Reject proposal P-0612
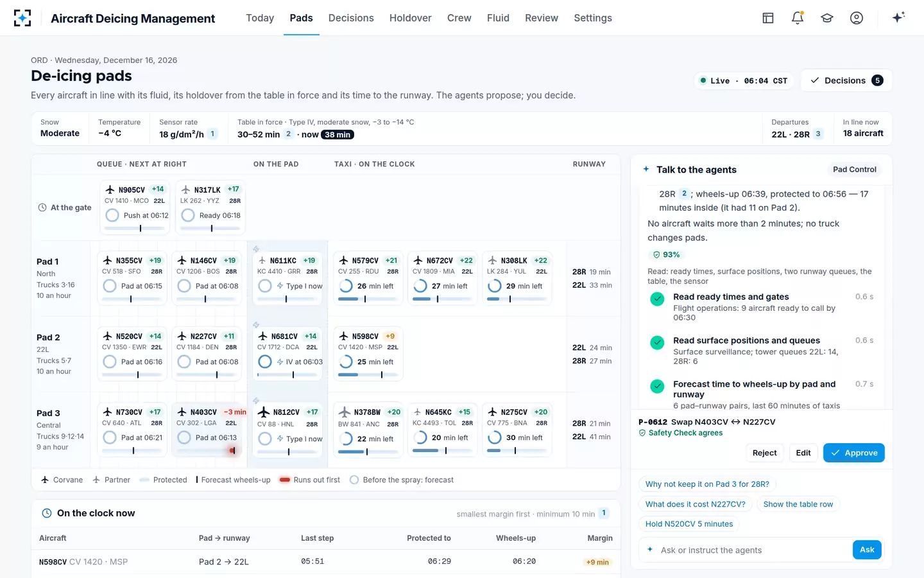 [x=764, y=453]
